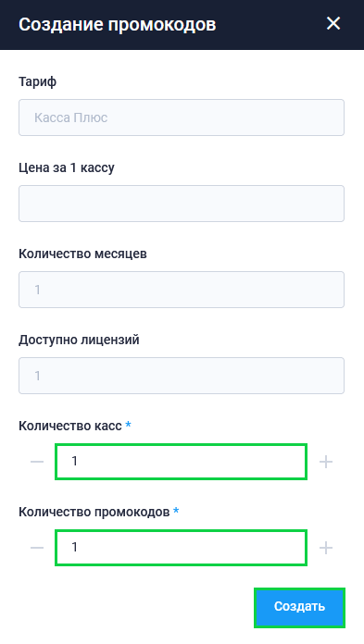Click the Создание промокодов dialog title
This screenshot has width=364, height=644.
tap(118, 25)
